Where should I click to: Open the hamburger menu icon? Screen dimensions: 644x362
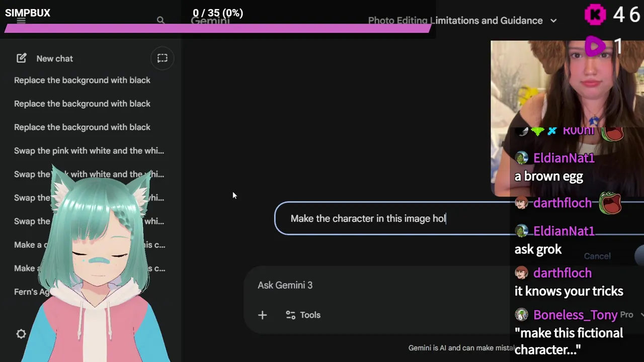tap(21, 21)
